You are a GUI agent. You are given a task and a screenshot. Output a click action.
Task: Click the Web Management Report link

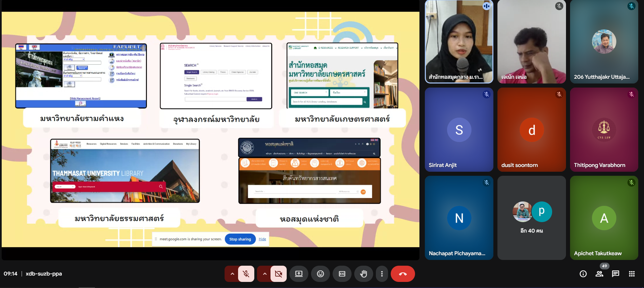pos(85,98)
